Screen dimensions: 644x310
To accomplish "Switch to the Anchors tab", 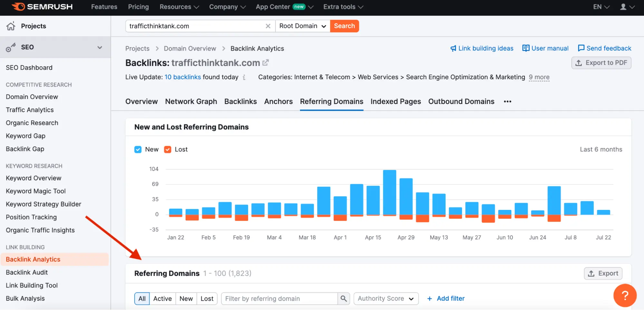I will tap(278, 101).
